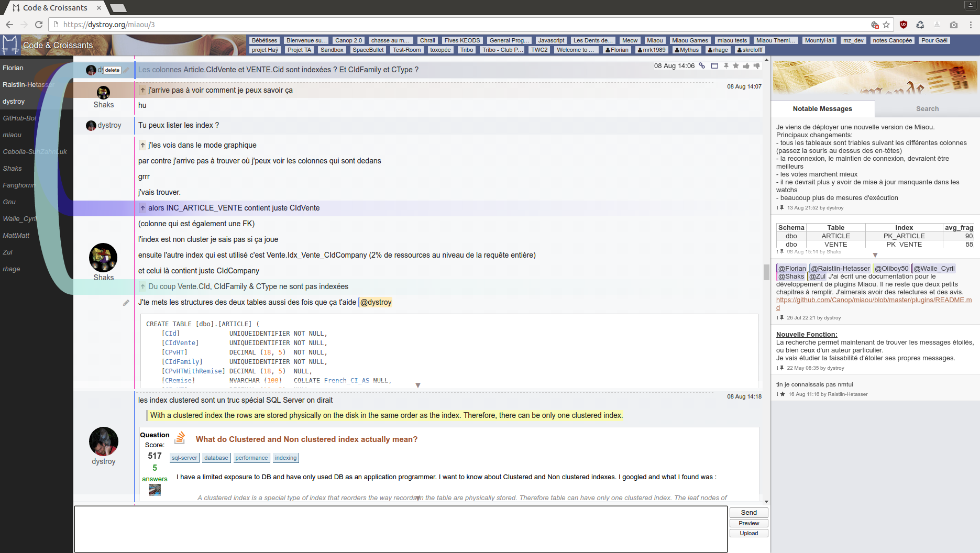Open the Javascript room tab
Image resolution: width=980 pixels, height=553 pixels.
[551, 40]
